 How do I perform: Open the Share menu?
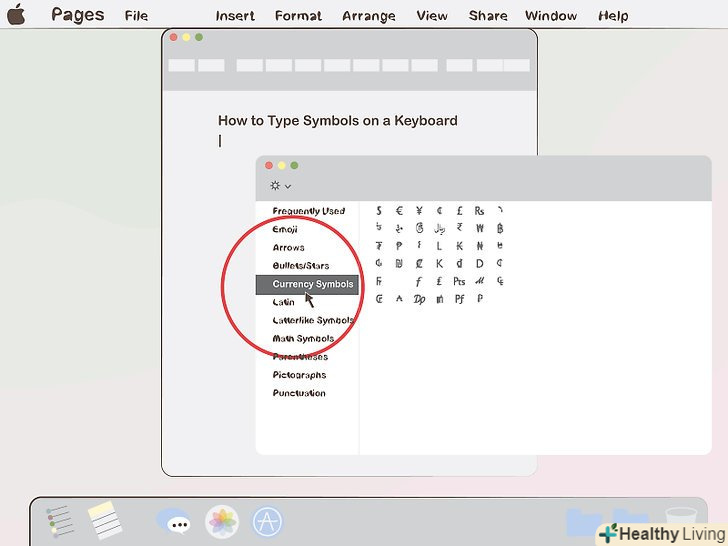point(488,16)
